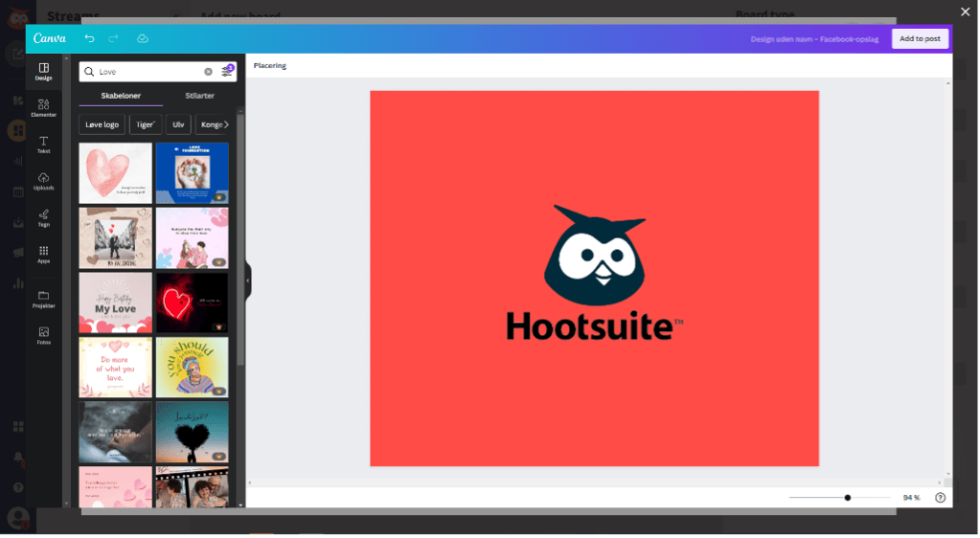The width and height of the screenshot is (980, 538).
Task: Click in the Love search field
Action: [x=148, y=72]
